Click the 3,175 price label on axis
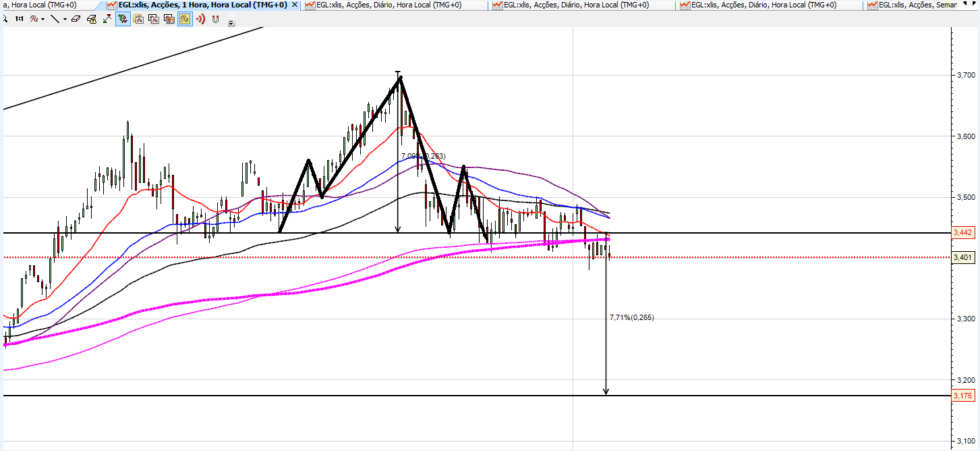Screen dimensions: 980x451 962,396
